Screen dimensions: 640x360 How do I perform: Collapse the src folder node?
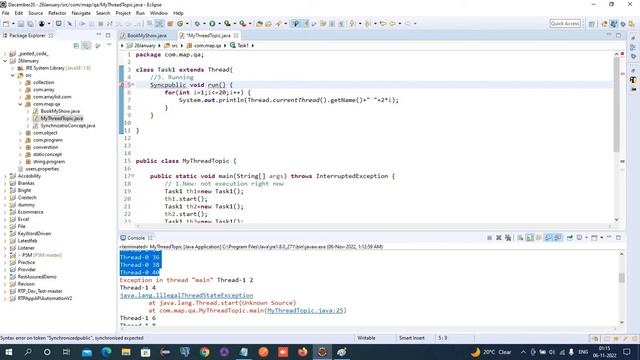(x=13, y=75)
